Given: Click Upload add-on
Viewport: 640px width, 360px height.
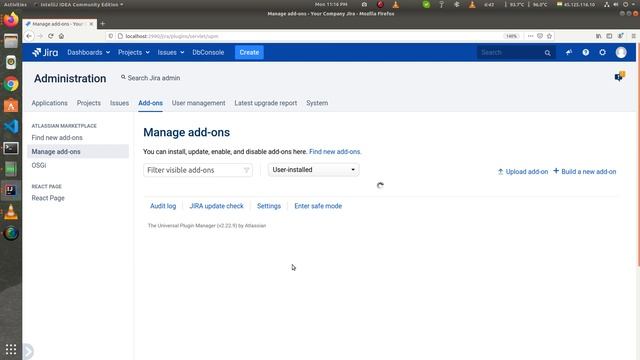Looking at the screenshot, I should (523, 171).
